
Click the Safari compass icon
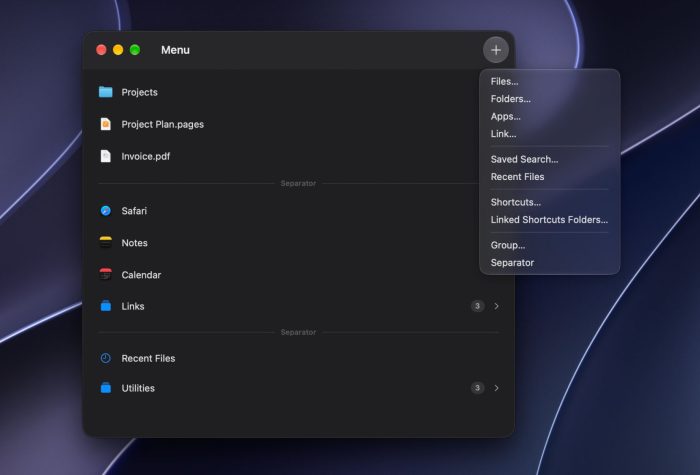[x=105, y=211]
